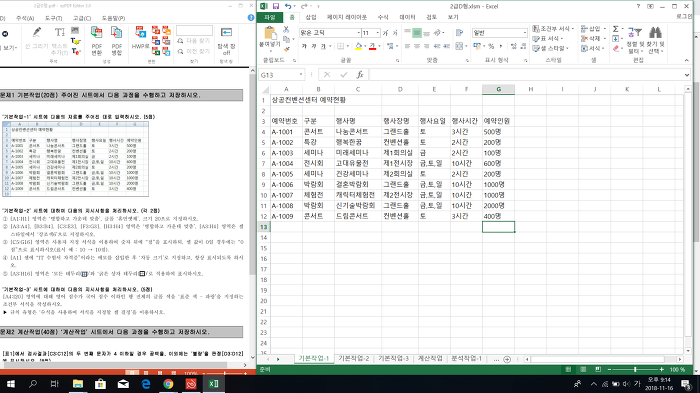700x393 pixels.
Task: Zoom in using the plus on Excel status bar
Action: (662, 369)
